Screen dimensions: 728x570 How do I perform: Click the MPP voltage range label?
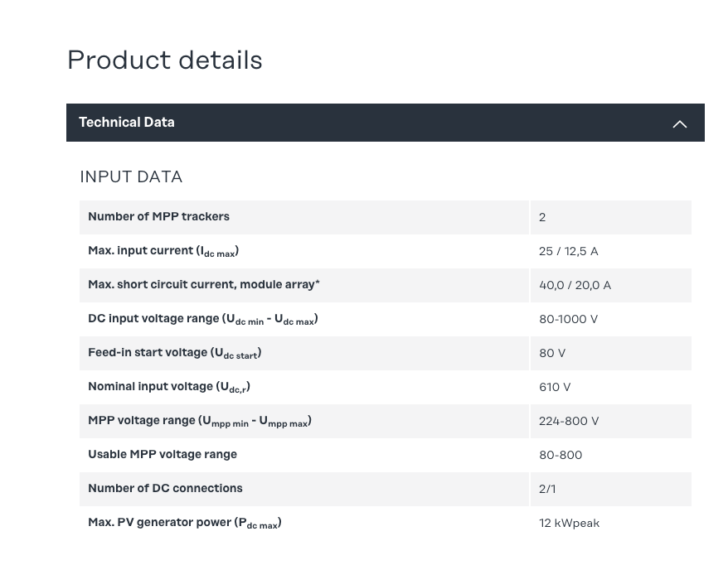(x=199, y=421)
